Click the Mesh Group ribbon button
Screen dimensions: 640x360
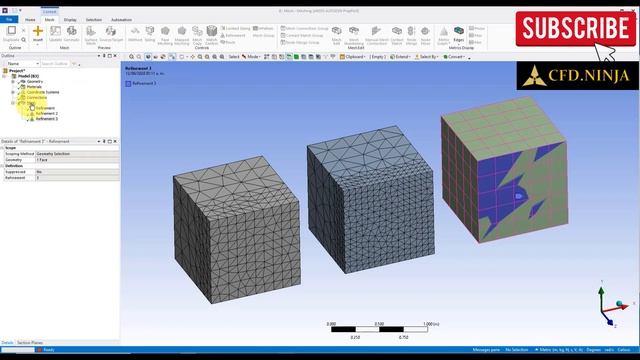(x=263, y=36)
